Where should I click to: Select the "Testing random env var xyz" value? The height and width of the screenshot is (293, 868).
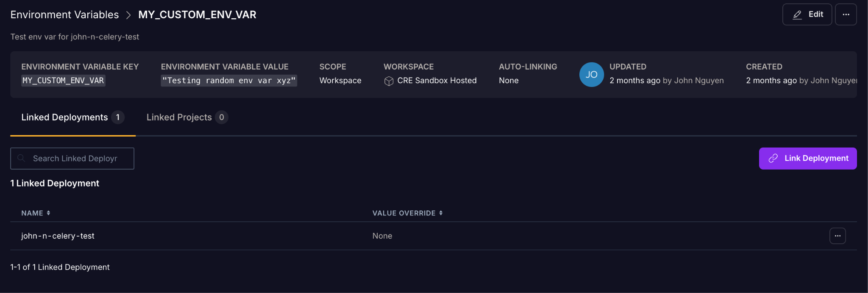[229, 81]
